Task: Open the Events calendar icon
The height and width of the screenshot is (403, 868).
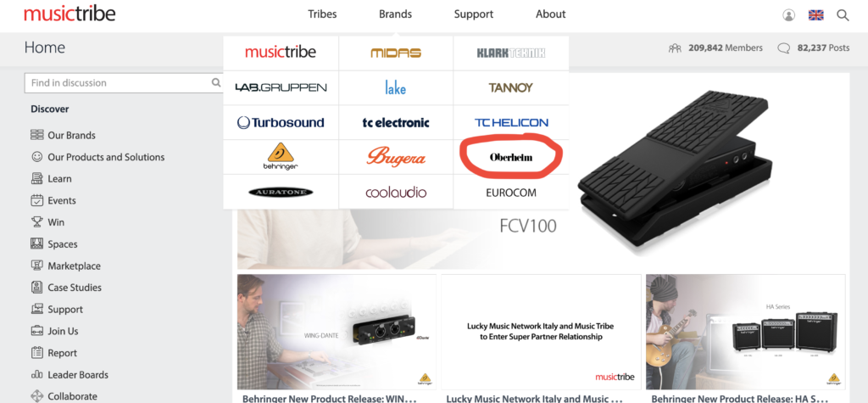Action: coord(37,200)
